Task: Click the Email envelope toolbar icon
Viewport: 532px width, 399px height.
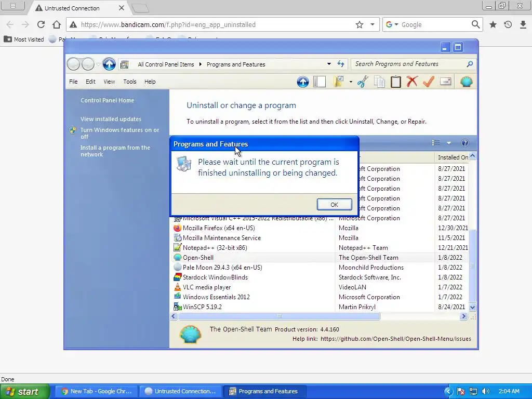Action: [x=445, y=82]
